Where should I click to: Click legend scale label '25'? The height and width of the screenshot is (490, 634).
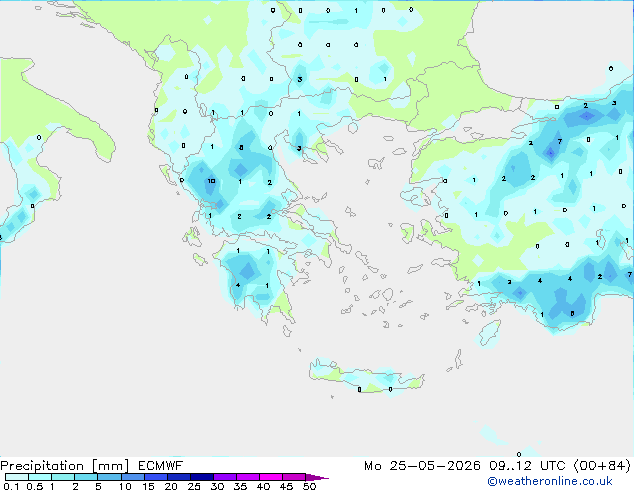[194, 486]
